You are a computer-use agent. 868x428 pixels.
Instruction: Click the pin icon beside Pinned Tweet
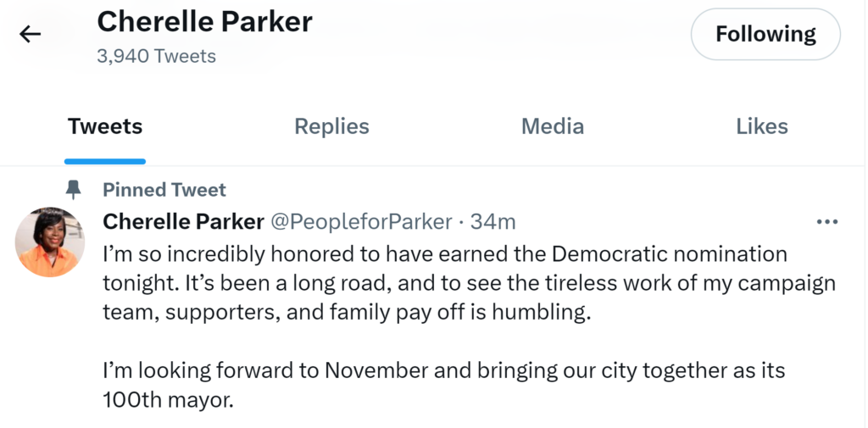coord(73,189)
